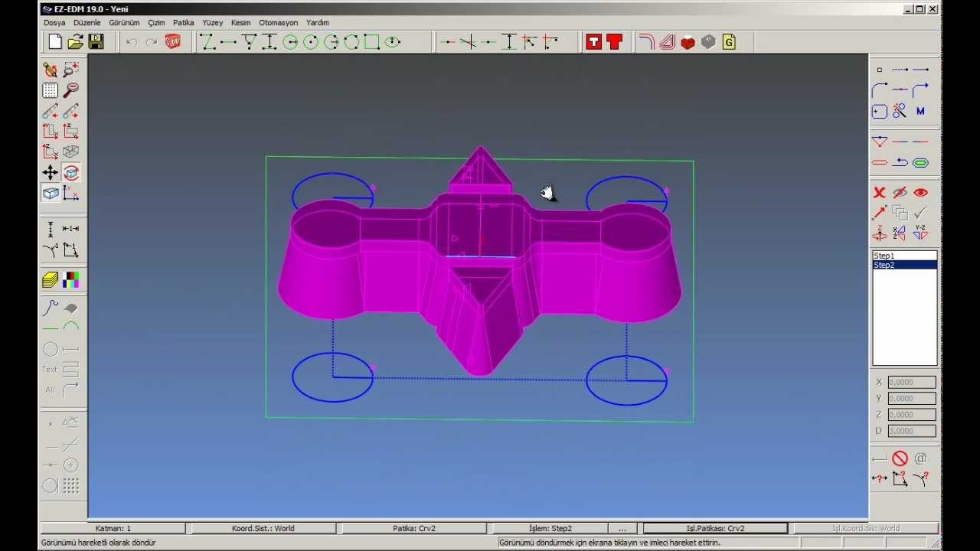
Task: Click the New file icon
Action: pos(55,42)
